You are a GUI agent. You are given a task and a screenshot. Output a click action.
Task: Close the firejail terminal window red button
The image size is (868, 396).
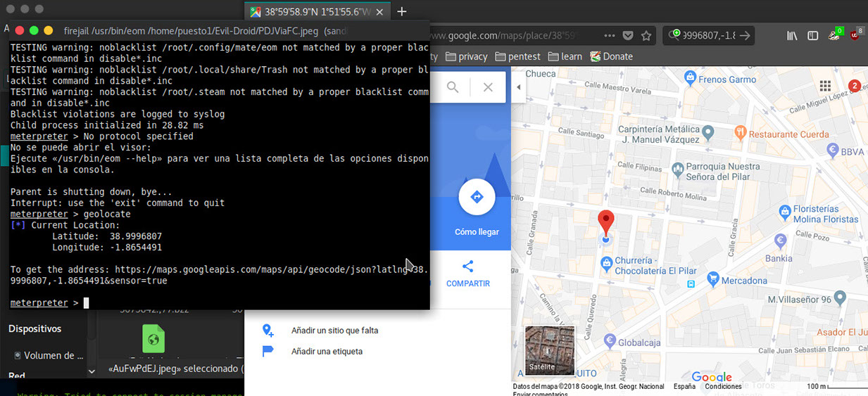tap(20, 30)
